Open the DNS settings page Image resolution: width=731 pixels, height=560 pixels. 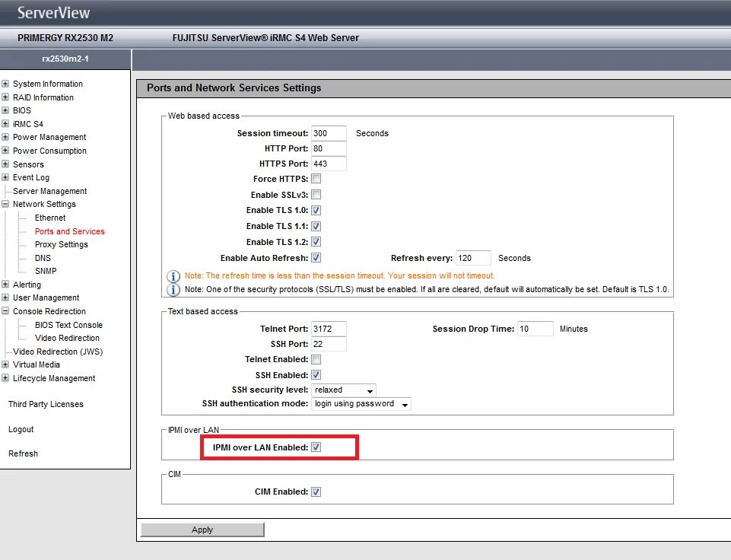(43, 258)
